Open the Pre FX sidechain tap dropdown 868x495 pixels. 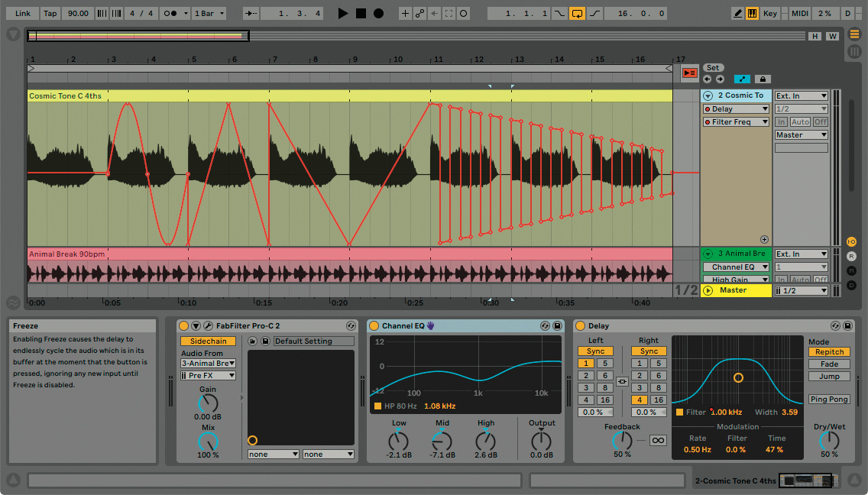coord(208,376)
